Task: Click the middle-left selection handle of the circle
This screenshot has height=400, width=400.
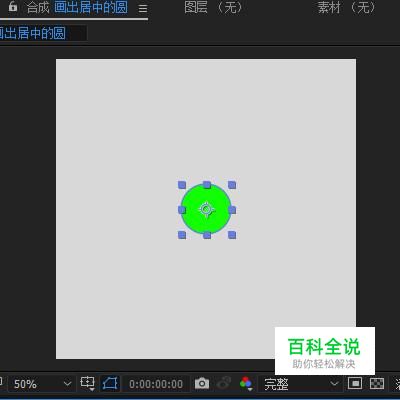Action: (x=182, y=210)
